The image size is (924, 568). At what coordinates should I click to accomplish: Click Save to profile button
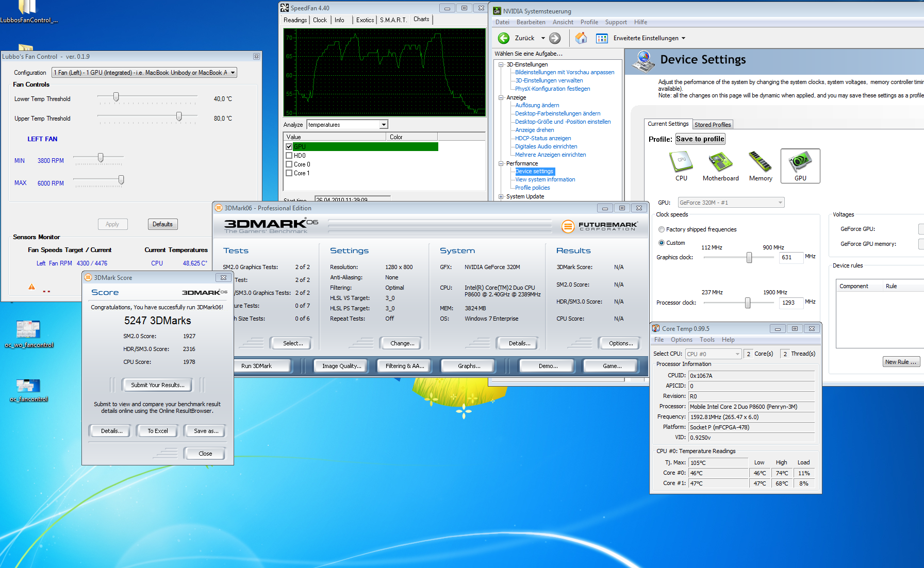pos(700,139)
